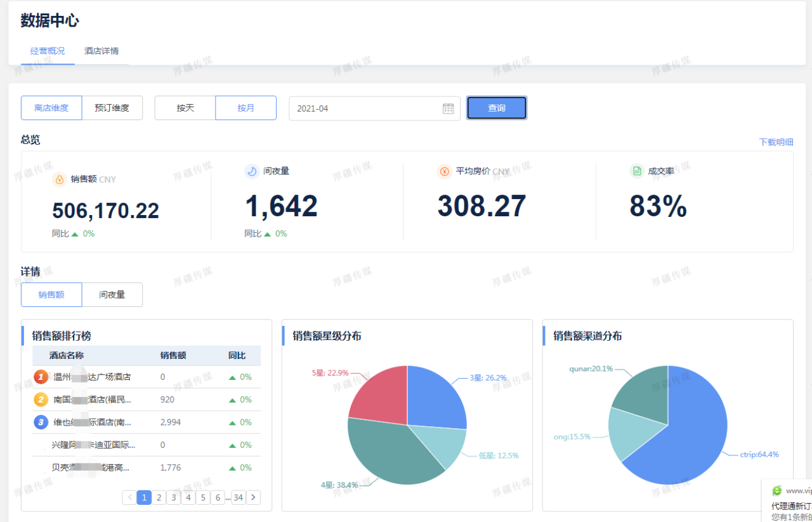The height and width of the screenshot is (522, 812).
Task: Click the 查询 button
Action: (497, 108)
